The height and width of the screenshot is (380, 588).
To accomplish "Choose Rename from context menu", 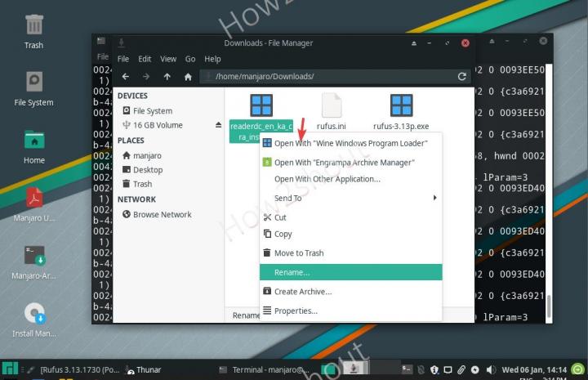I will coord(292,272).
